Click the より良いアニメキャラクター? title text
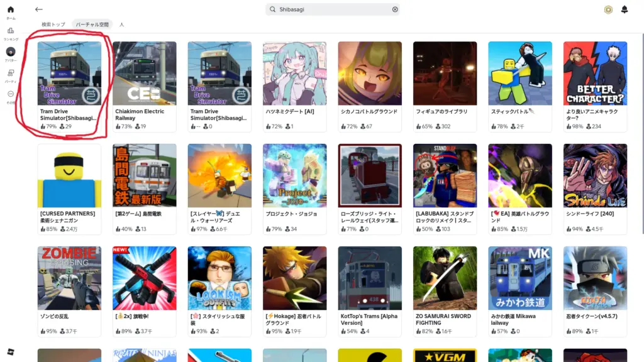This screenshot has width=644, height=362. point(592,114)
